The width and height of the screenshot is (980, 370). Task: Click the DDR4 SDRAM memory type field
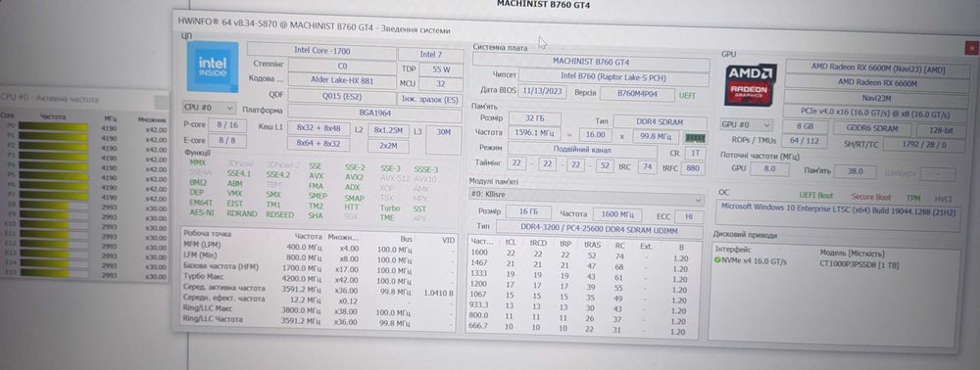tap(660, 122)
